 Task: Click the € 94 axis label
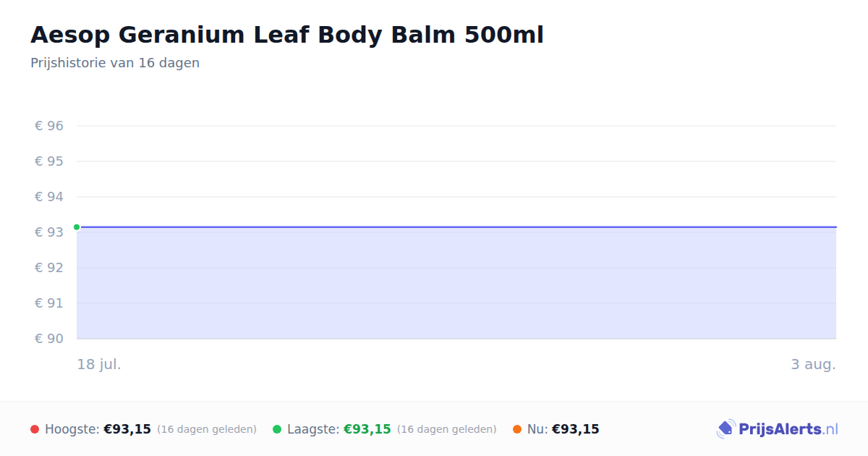(49, 197)
